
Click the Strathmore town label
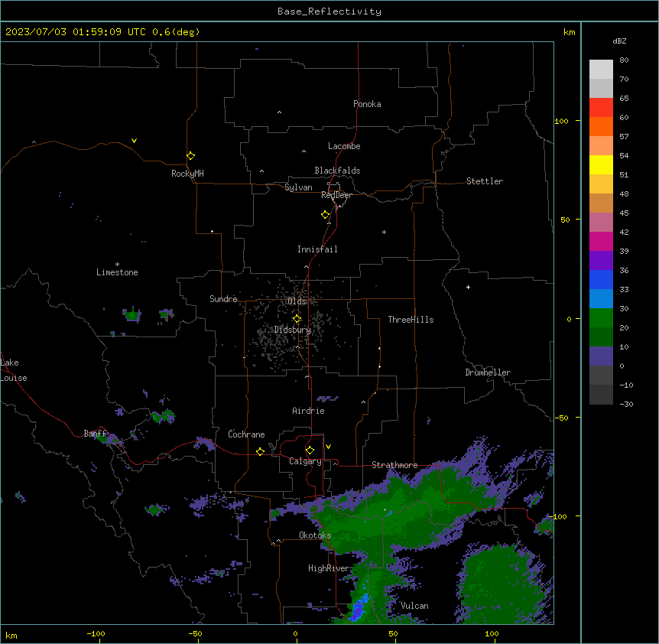394,465
